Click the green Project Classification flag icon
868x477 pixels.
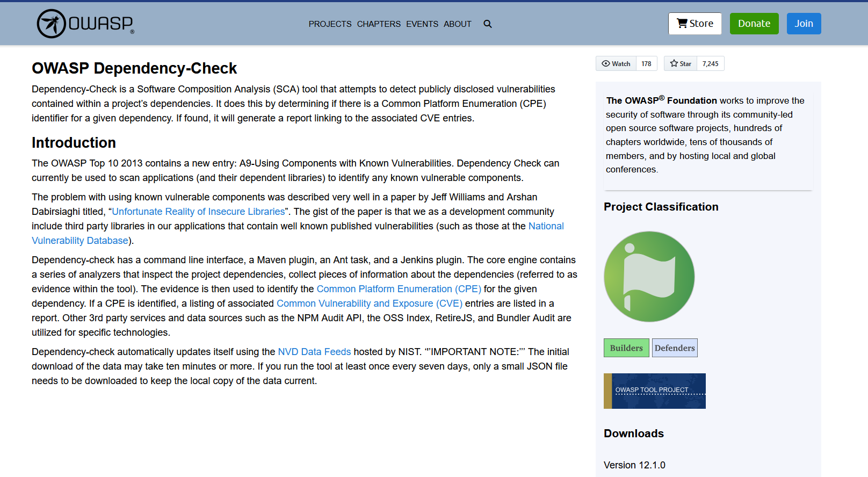click(x=649, y=277)
